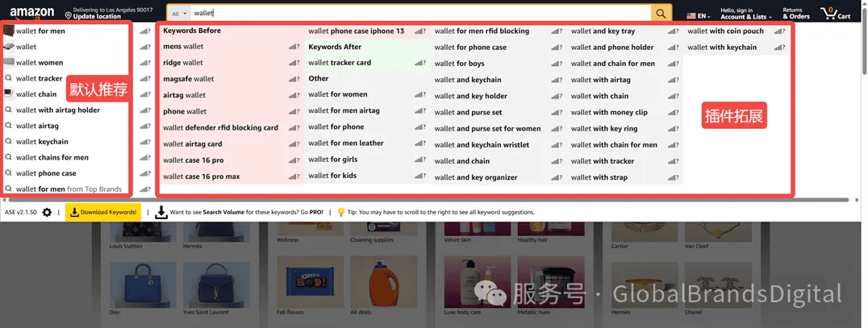The width and height of the screenshot is (868, 328).
Task: Click the volume bars icon next to 'wallet with keychain'
Action: [779, 48]
